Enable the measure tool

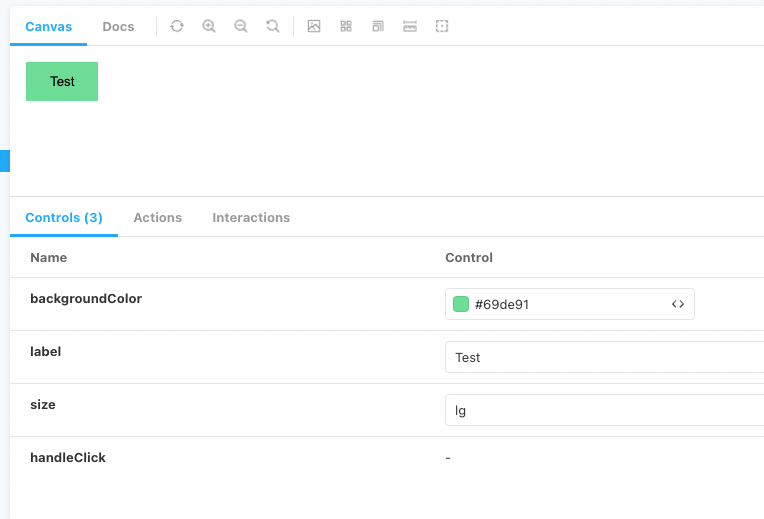pyautogui.click(x=410, y=26)
